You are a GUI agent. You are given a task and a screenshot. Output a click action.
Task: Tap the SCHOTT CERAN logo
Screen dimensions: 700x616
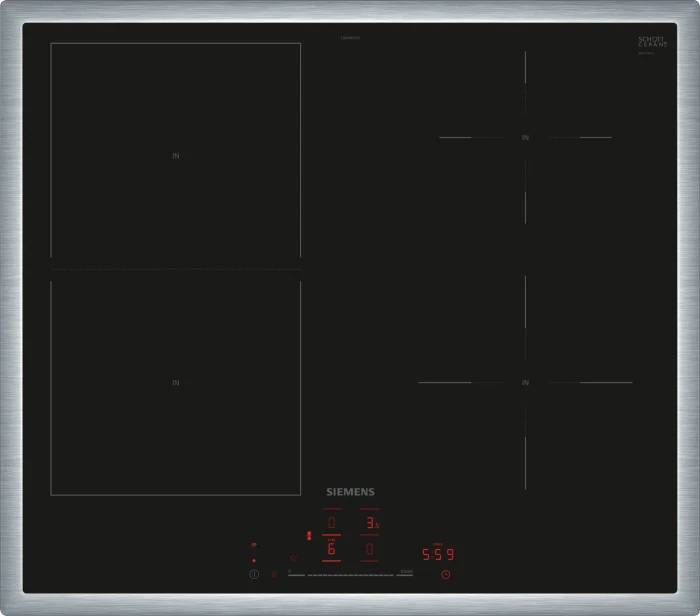tap(652, 42)
